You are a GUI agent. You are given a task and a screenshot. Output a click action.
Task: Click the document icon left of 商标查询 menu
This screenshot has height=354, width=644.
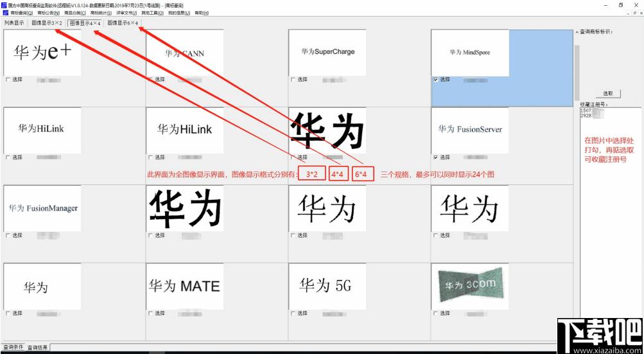(5, 13)
